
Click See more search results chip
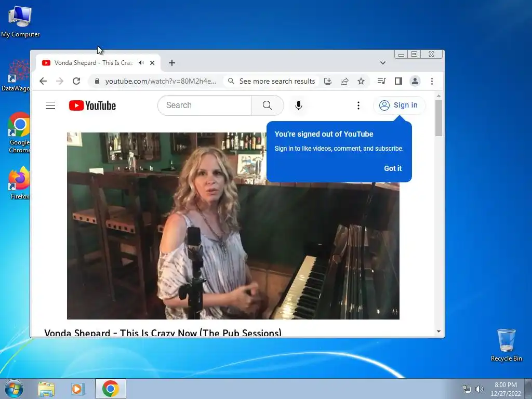point(272,81)
